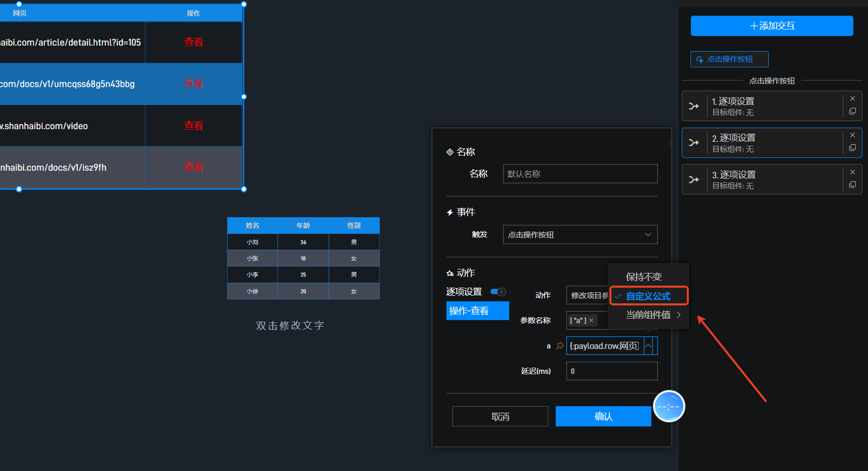868x471 pixels.
Task: Open the 动作 action type dropdown
Action: (587, 295)
